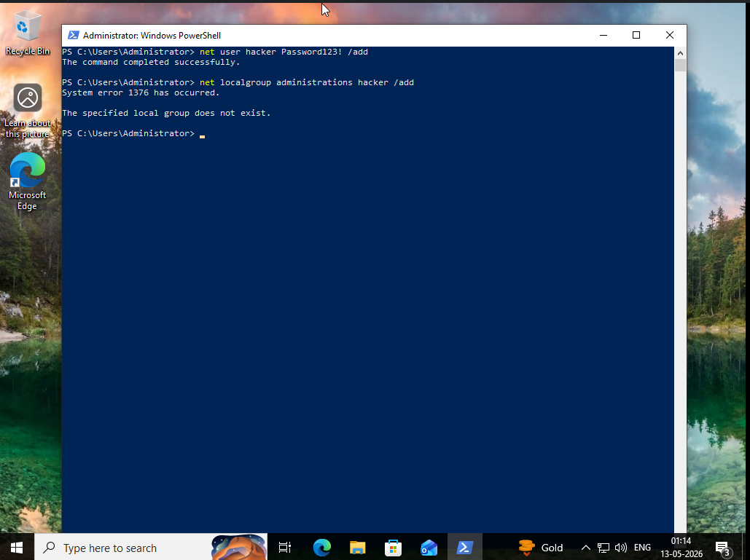
Task: Open Microsoft Store from the taskbar
Action: coord(393,548)
